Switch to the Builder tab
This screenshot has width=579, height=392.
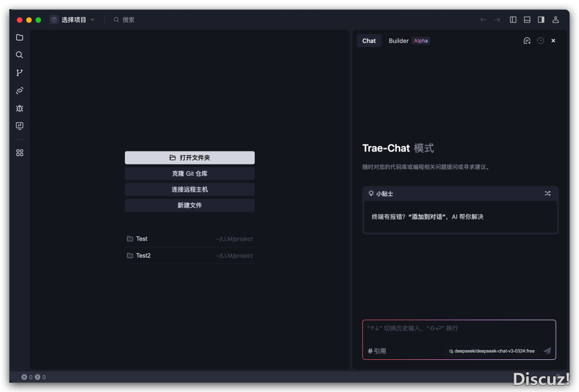(398, 41)
